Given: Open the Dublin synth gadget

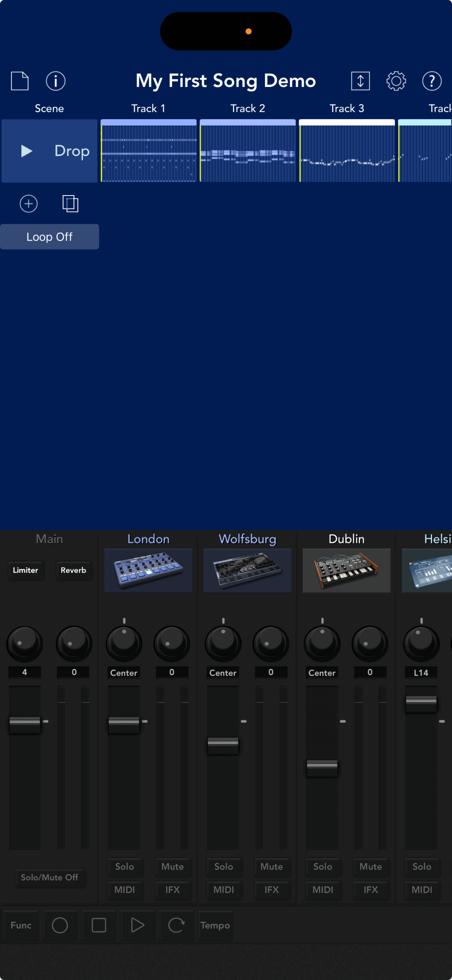Looking at the screenshot, I should [347, 570].
